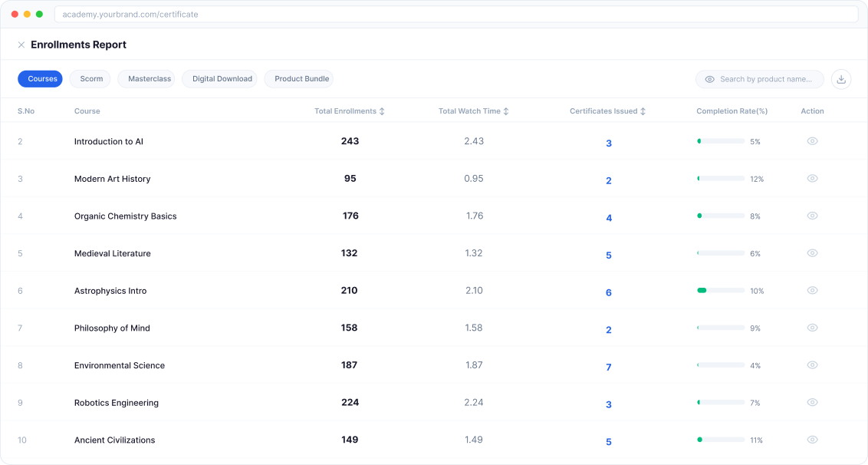Switch to the Scorm tab
868x465 pixels.
[x=90, y=78]
